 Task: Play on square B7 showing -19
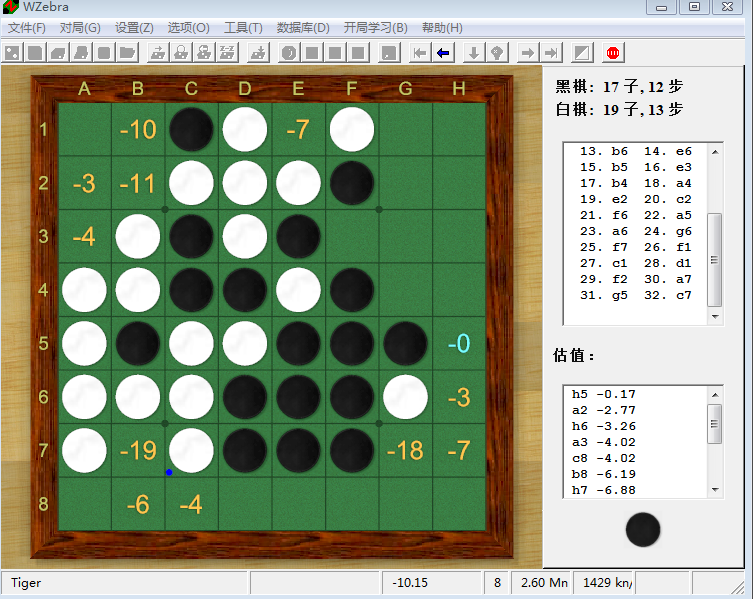point(138,451)
